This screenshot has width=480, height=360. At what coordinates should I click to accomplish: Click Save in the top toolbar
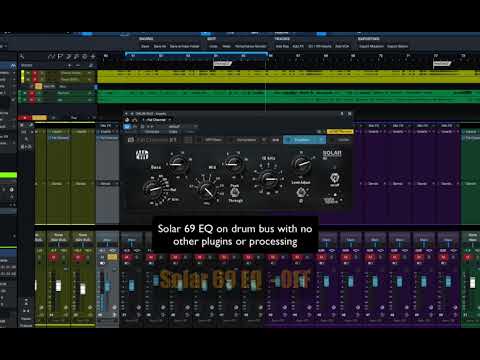145,46
